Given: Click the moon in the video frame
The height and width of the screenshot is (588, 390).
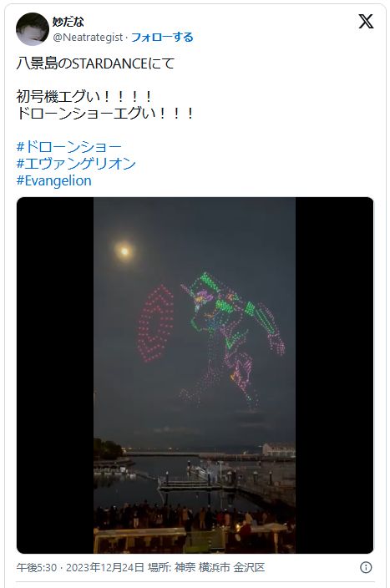Looking at the screenshot, I should click(x=124, y=251).
